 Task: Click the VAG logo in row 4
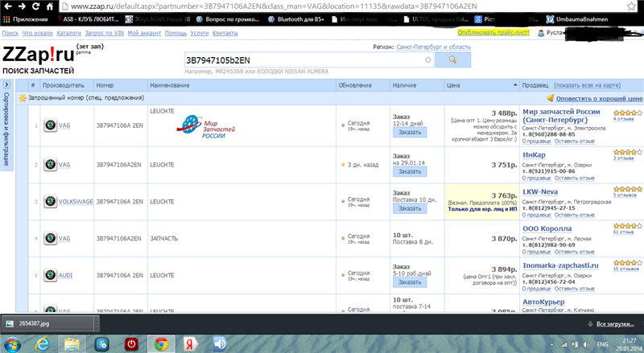pyautogui.click(x=50, y=239)
